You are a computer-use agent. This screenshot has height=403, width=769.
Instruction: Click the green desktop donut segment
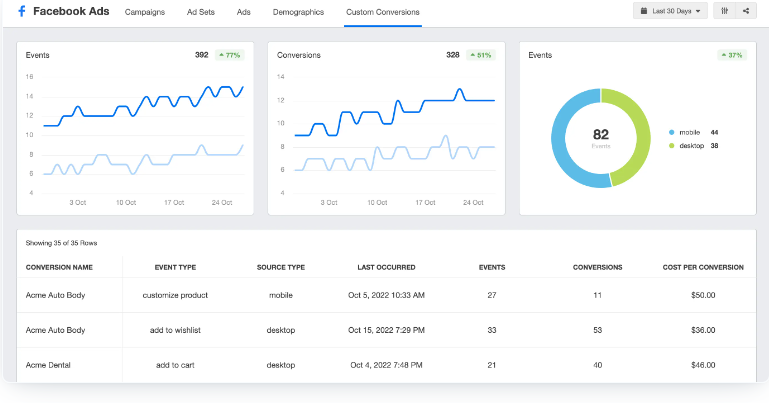coord(634,140)
